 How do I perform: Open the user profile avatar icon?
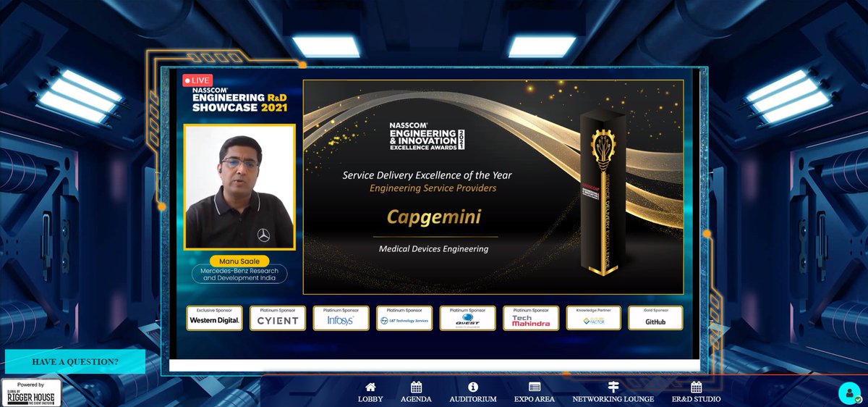pos(848,393)
